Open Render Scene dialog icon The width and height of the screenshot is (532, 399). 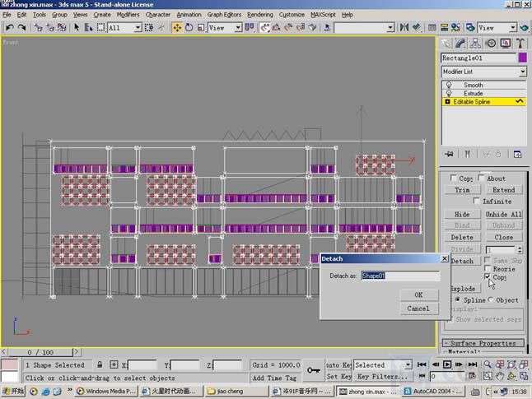point(470,27)
